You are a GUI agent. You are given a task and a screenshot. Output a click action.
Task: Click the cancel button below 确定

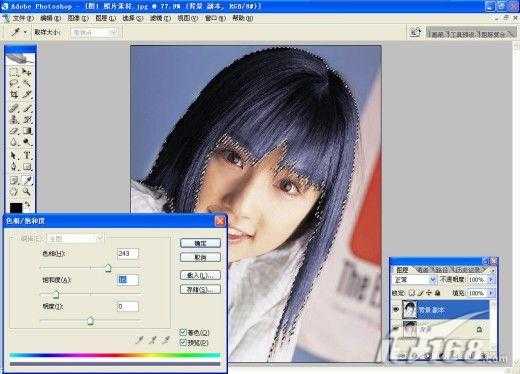coord(200,257)
